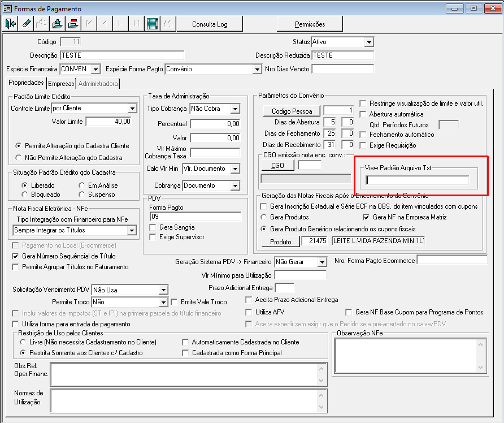Click Nro. Forma Pagto Ecommerce field
Image resolution: width=504 pixels, height=423 pixels.
pyautogui.click(x=452, y=260)
